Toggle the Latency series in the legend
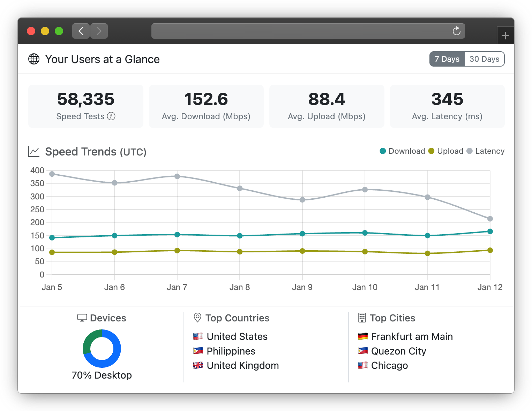Screen dimensions: 532x411 click(486, 151)
